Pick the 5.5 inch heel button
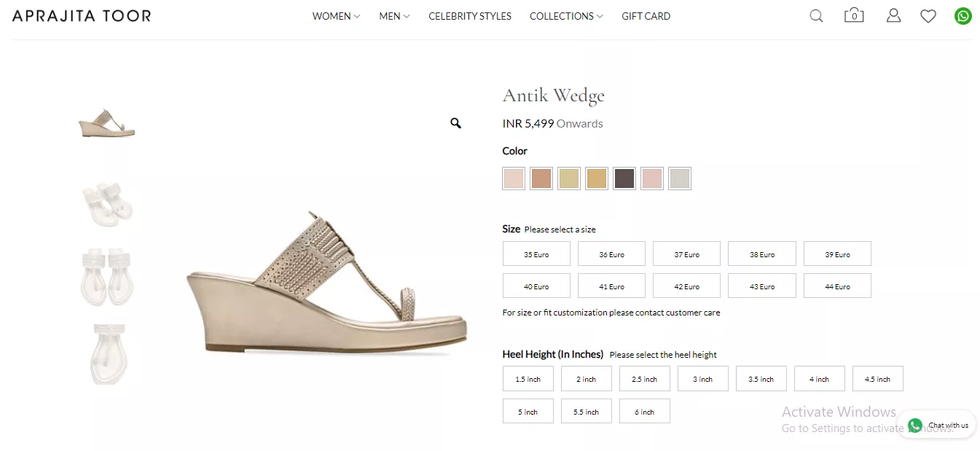Viewport: 980px width, 451px height. pyautogui.click(x=586, y=412)
